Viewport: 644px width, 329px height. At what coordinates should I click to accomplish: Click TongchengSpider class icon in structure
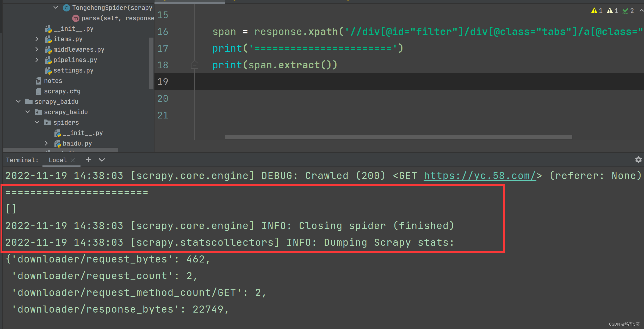(x=66, y=8)
